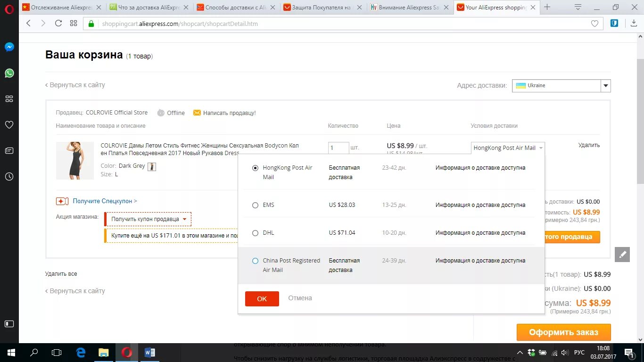Open personal news icon in sidebar
Image resolution: width=644 pixels, height=362 pixels.
(x=9, y=151)
